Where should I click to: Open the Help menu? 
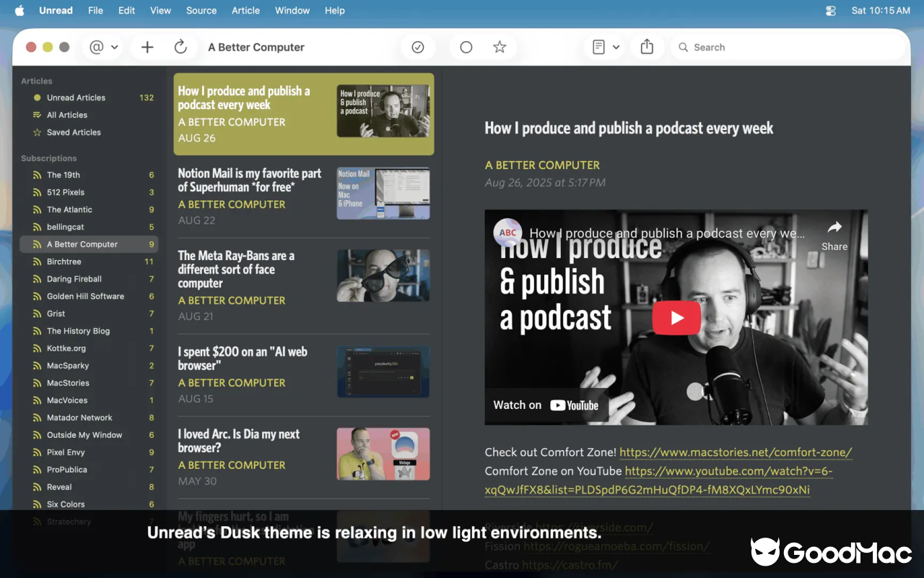coord(335,10)
